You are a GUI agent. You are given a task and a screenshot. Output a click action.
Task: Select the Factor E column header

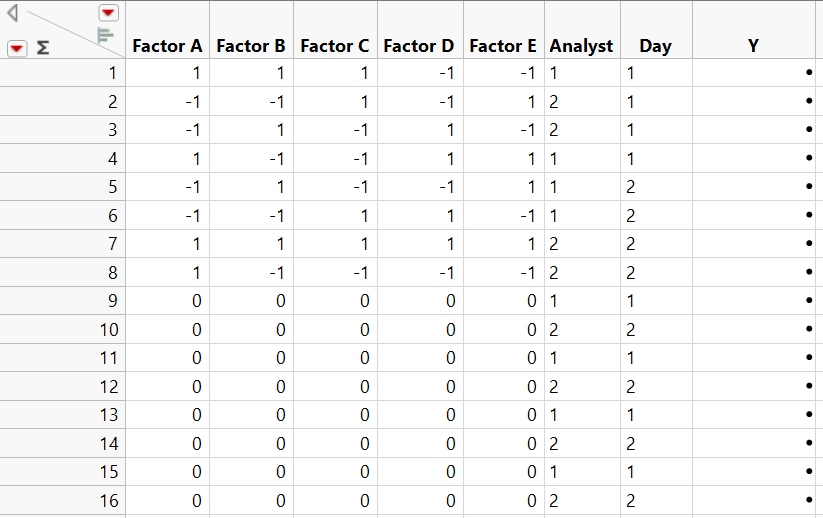(x=503, y=46)
